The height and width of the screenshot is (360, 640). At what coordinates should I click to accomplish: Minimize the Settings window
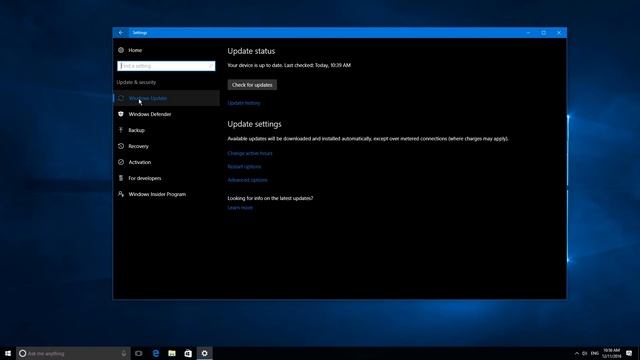click(528, 33)
